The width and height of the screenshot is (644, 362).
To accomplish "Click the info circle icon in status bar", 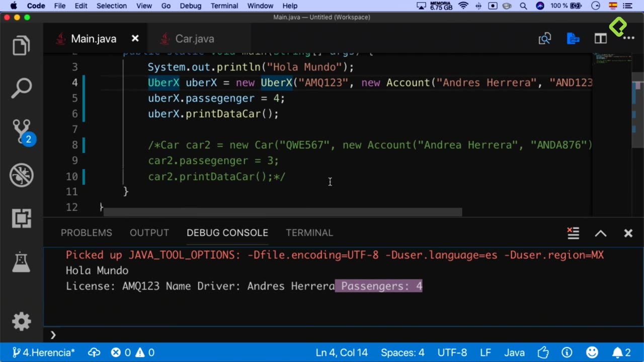I will pos(567,352).
